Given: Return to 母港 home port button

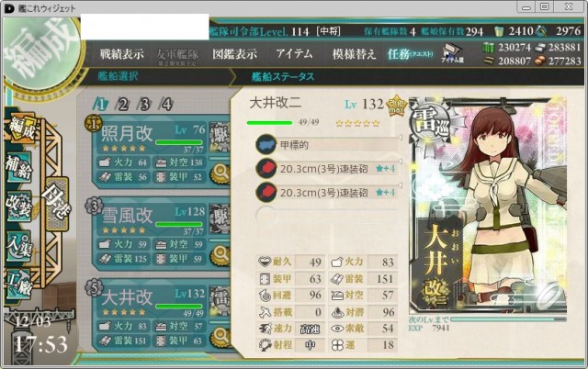Looking at the screenshot, I should coord(56,204).
